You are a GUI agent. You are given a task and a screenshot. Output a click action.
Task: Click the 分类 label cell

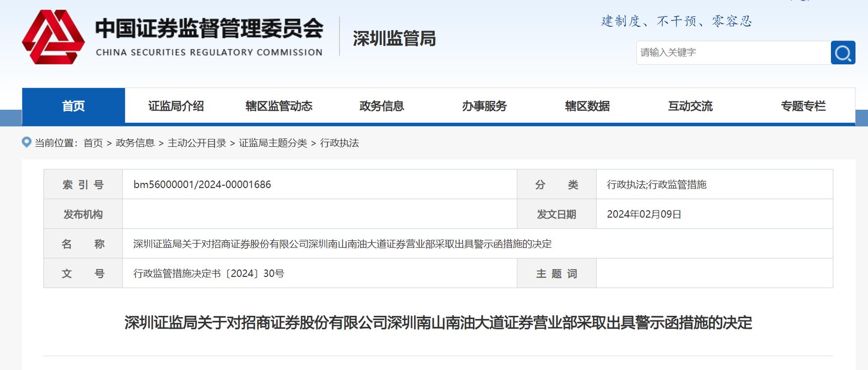tap(556, 185)
